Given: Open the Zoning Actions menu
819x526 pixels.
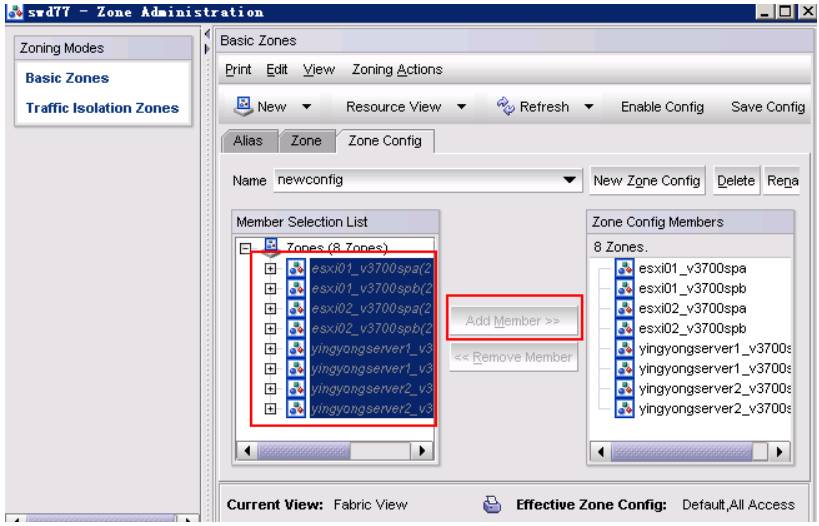Looking at the screenshot, I should (x=397, y=69).
